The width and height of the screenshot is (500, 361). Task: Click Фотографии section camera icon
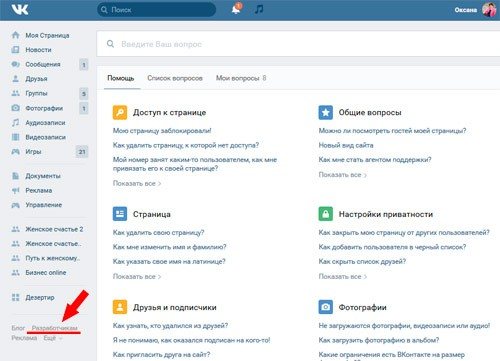[x=325, y=307]
